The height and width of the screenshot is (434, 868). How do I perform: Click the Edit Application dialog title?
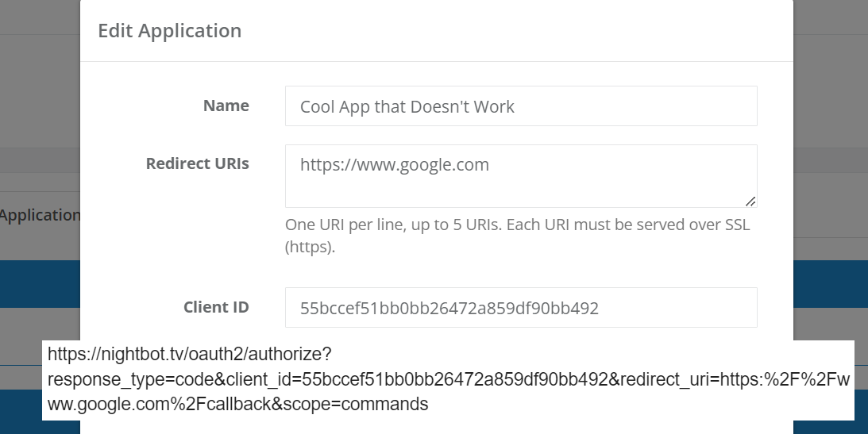[169, 30]
